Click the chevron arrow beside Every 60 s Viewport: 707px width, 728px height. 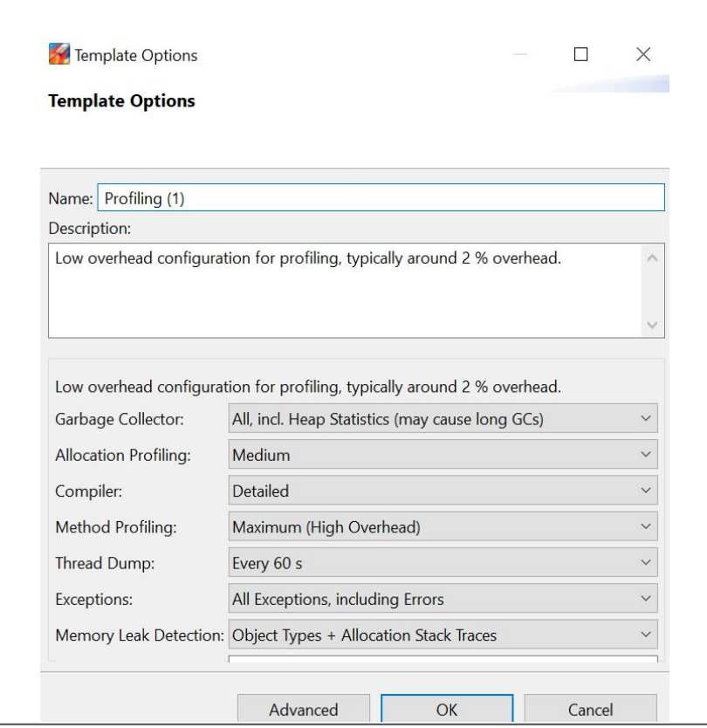tap(646, 562)
